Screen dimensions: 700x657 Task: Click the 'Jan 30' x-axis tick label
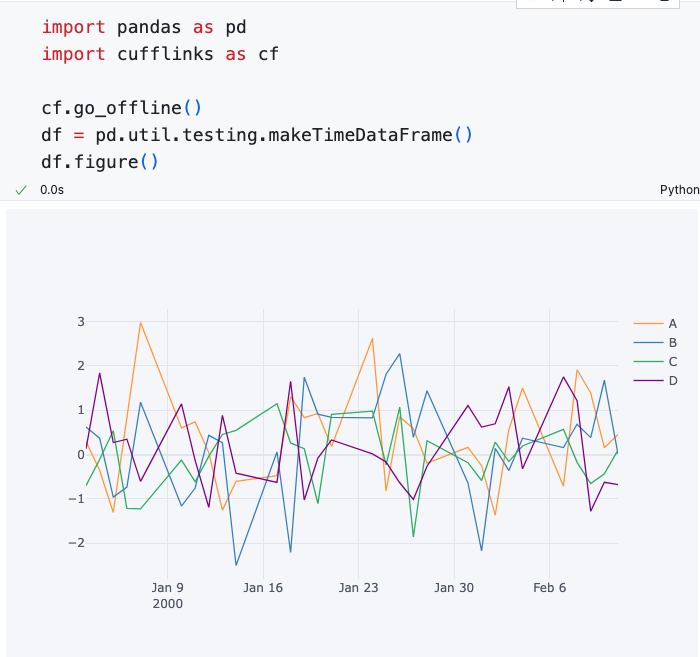point(454,588)
